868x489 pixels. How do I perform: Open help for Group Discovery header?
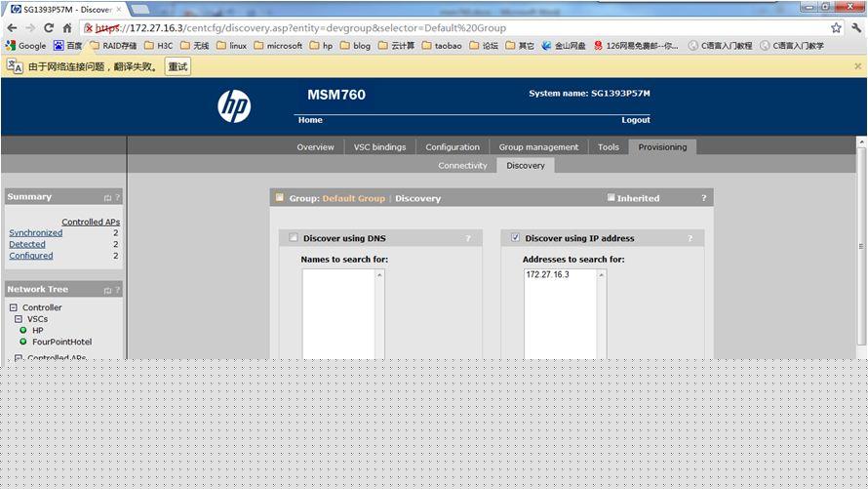[704, 198]
